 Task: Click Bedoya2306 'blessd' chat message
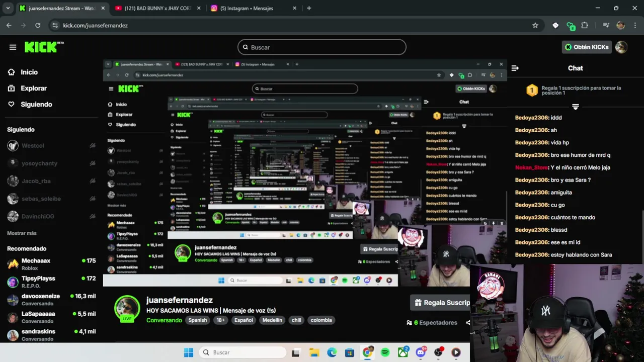tap(541, 230)
